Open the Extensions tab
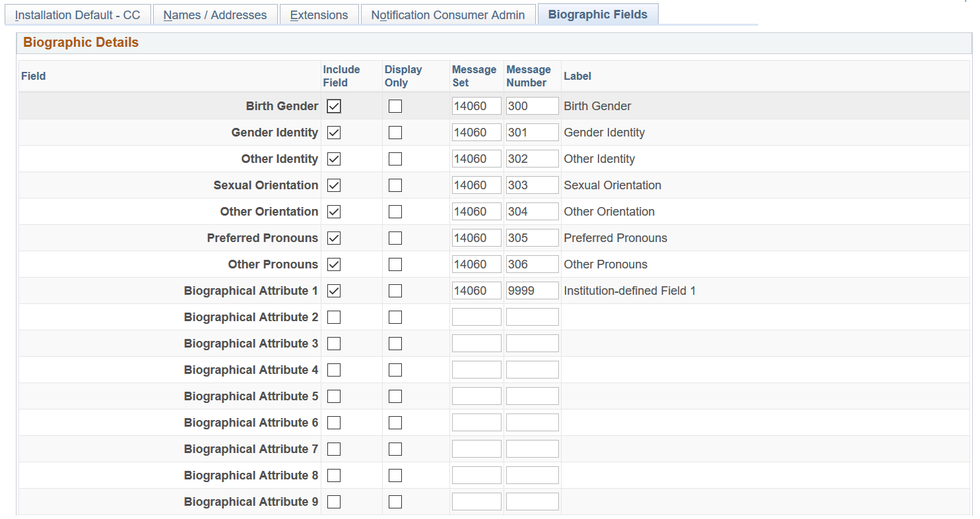The image size is (980, 519). coord(319,15)
